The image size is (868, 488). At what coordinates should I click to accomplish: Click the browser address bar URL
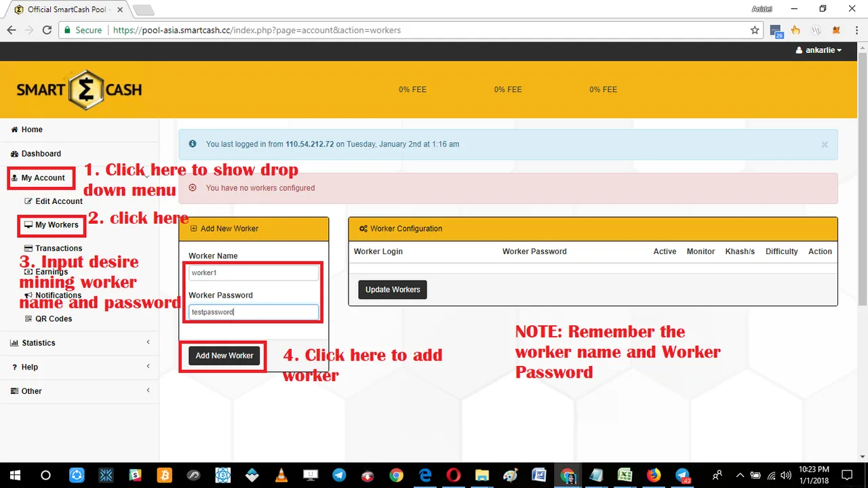click(x=256, y=30)
